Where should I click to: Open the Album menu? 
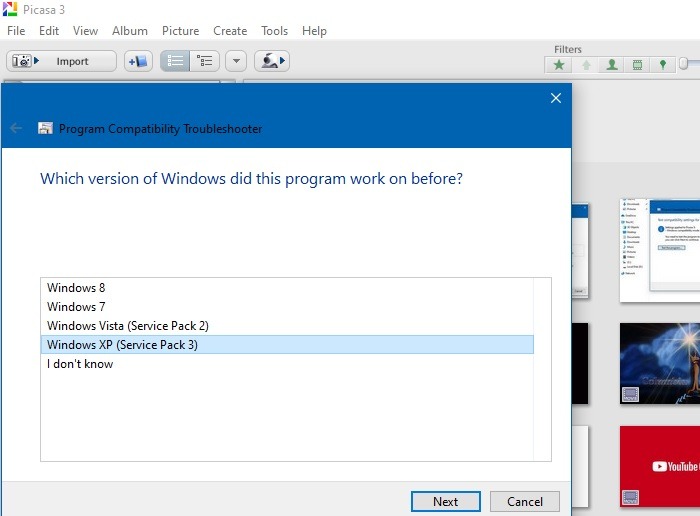pos(130,31)
